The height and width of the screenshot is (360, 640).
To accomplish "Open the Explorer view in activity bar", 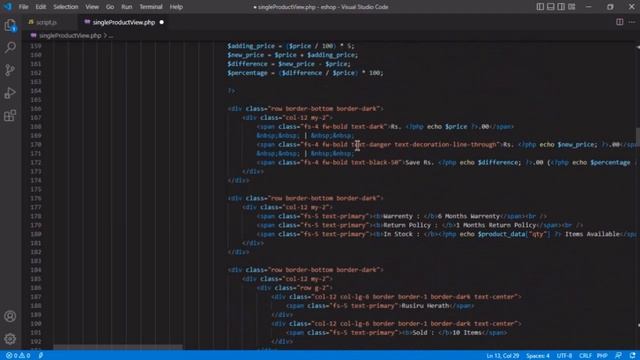I will point(10,25).
